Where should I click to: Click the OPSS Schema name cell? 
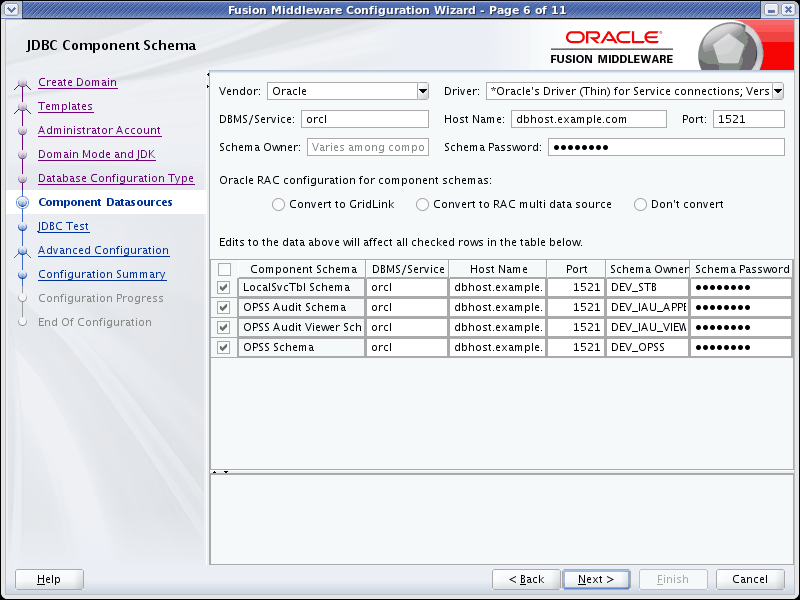pos(302,347)
